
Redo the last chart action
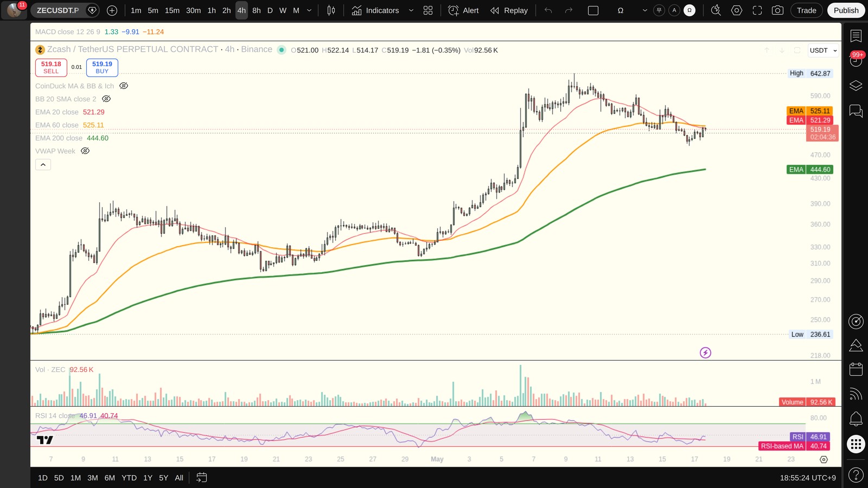569,10
